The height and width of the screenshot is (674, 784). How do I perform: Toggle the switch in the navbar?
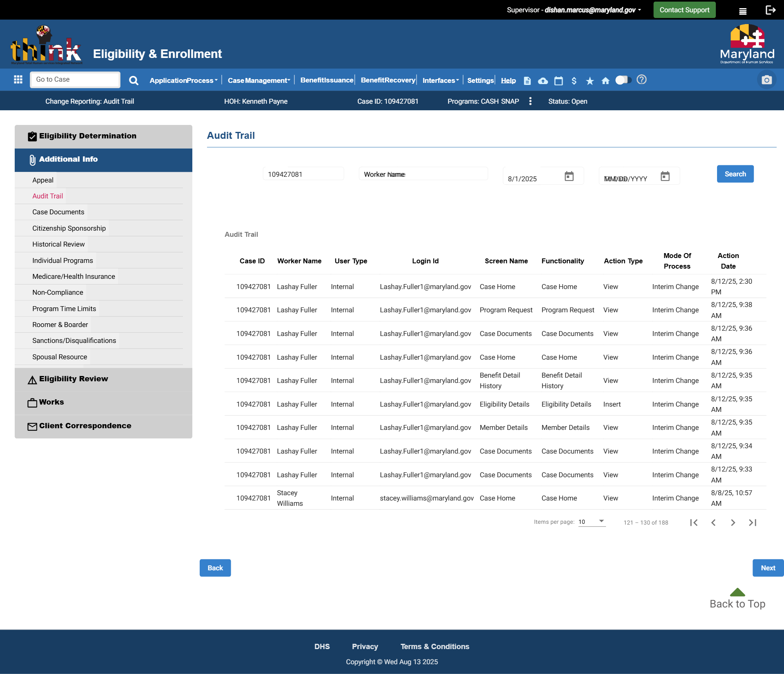tap(623, 80)
